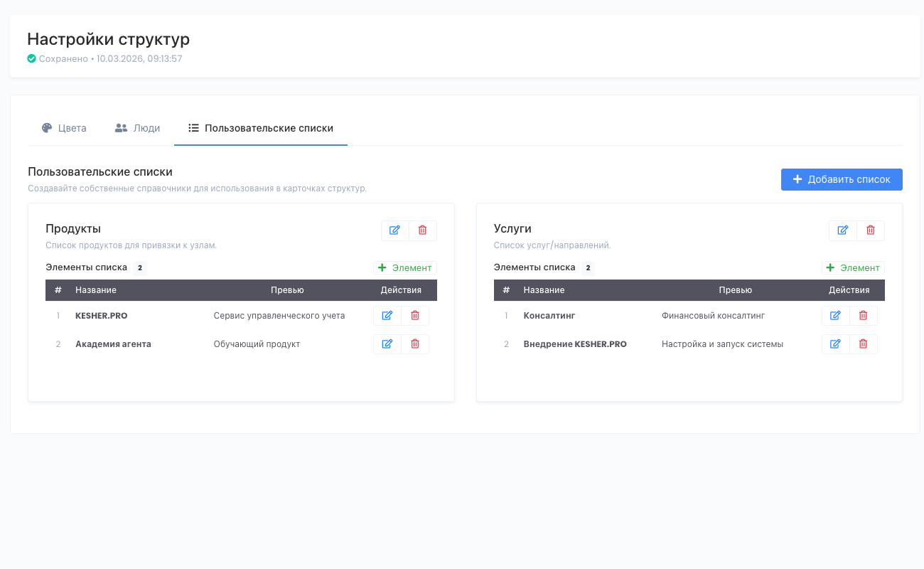Open the Цвета tab

click(64, 128)
